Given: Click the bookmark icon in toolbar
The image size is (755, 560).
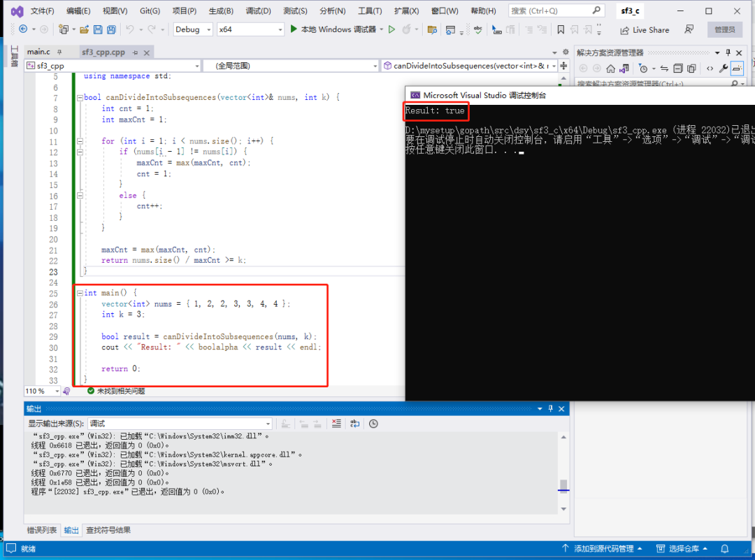Looking at the screenshot, I should (x=561, y=29).
